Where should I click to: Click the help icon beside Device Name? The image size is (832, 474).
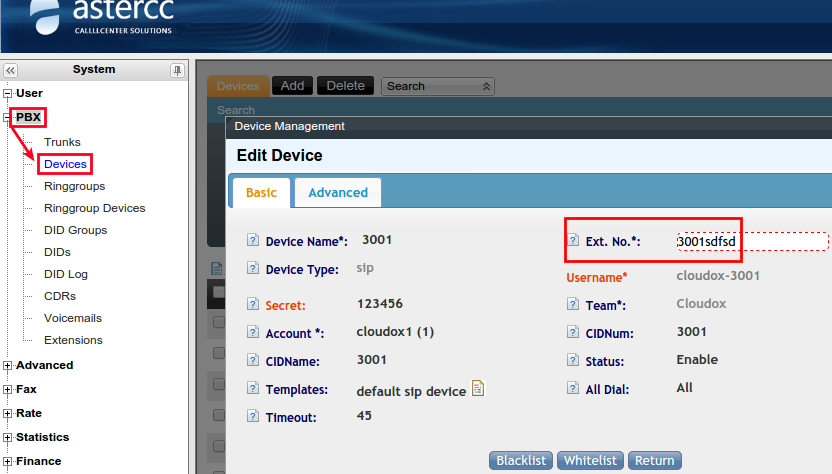click(x=253, y=241)
